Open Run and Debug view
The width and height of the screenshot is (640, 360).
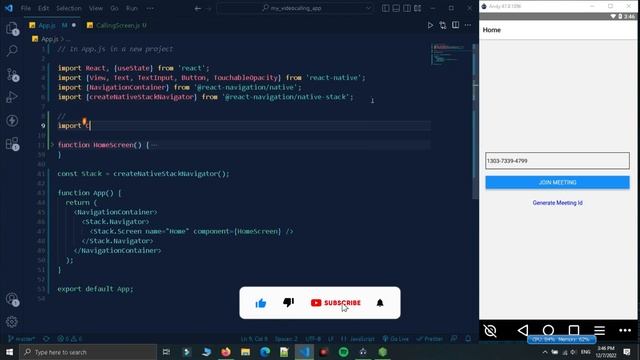tap(12, 97)
